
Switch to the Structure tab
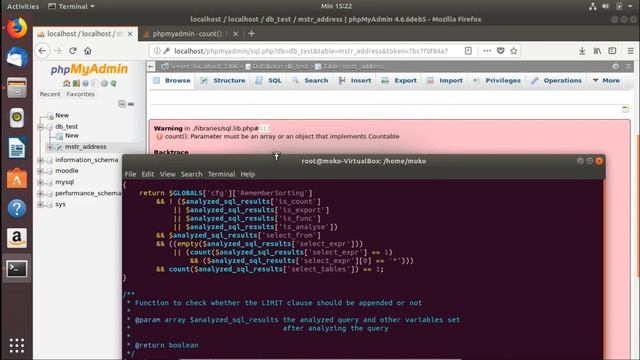click(x=223, y=80)
